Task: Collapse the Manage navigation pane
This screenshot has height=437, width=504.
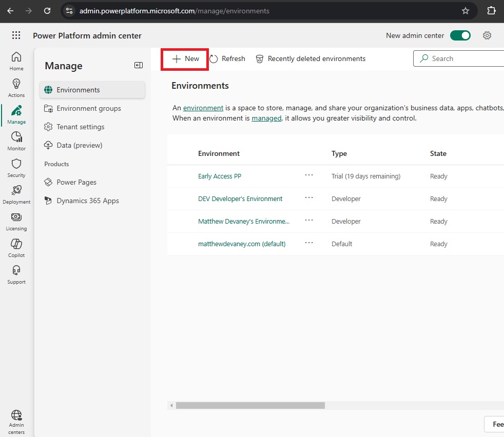Action: (139, 65)
